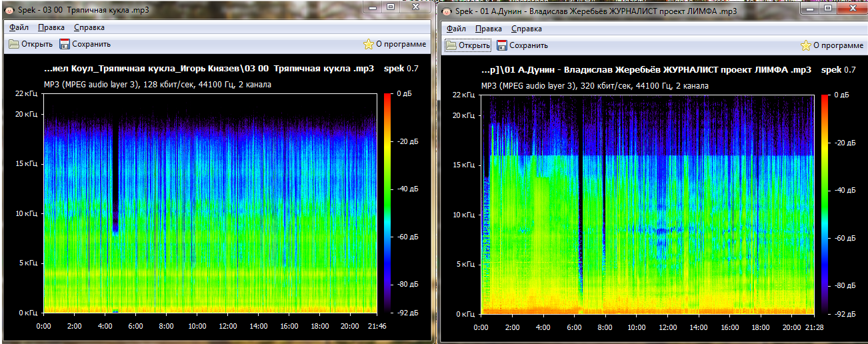Click the floppy disk save icon in the Тряпичная кукла window

[x=65, y=44]
